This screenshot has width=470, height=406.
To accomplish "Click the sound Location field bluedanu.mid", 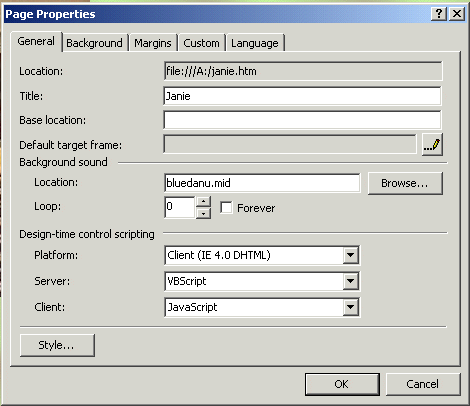I will click(x=262, y=183).
